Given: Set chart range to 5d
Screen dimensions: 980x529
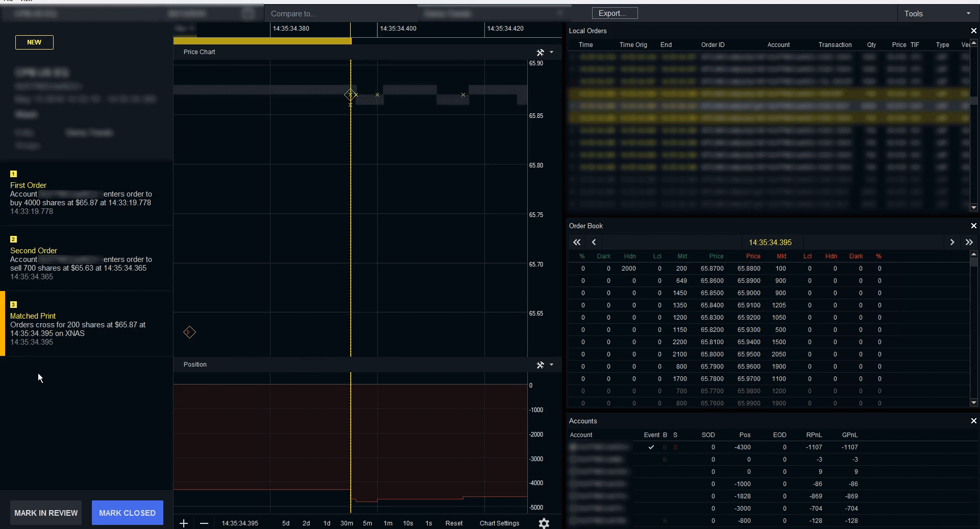Looking at the screenshot, I should click(286, 523).
